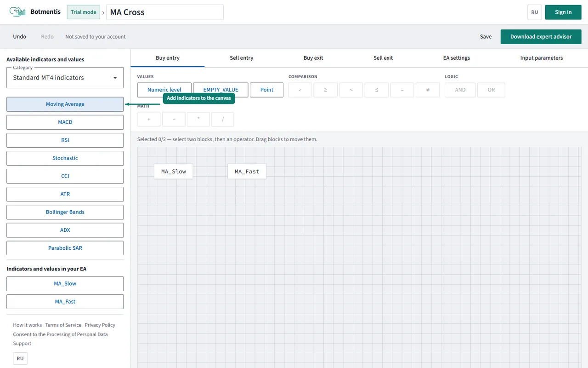This screenshot has height=368, width=588.
Task: Open the Buy exit tab
Action: tap(313, 58)
